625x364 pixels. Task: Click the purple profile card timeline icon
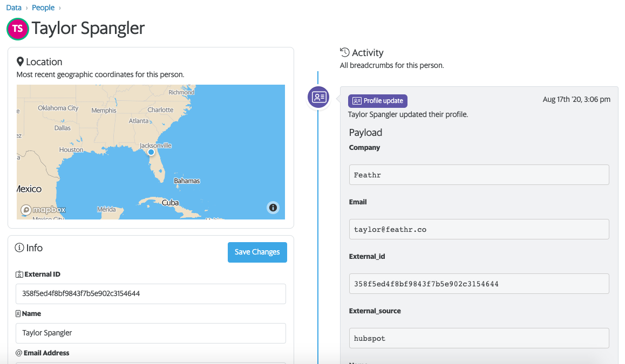(318, 97)
